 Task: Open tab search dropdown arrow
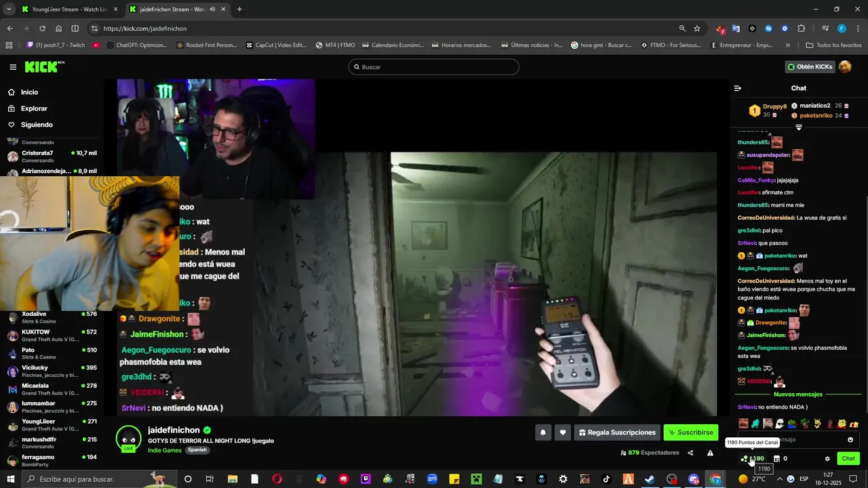[x=9, y=9]
